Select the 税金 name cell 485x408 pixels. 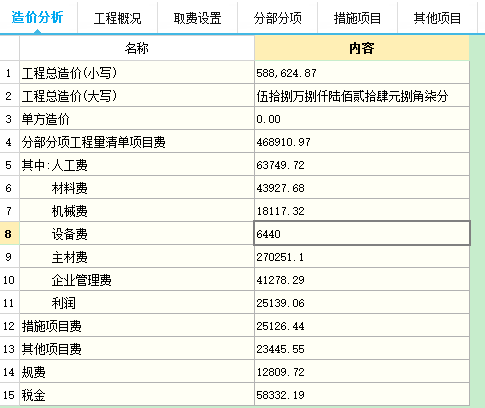point(137,395)
